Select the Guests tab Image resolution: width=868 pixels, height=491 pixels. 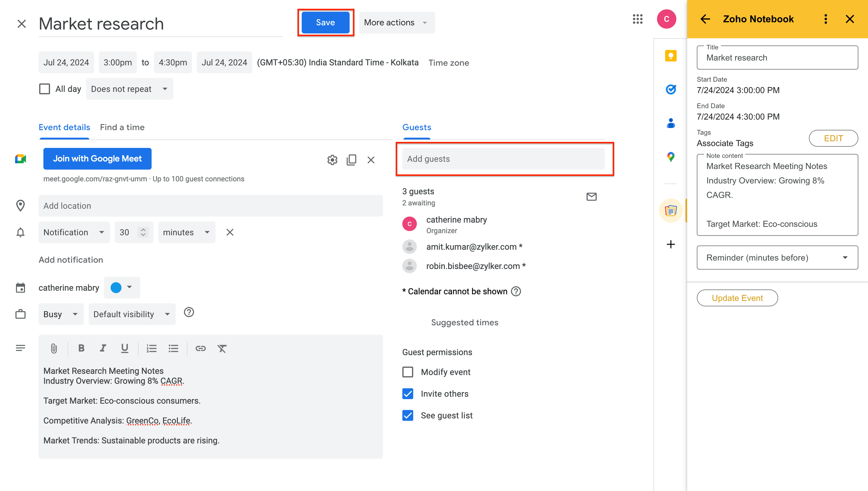pyautogui.click(x=417, y=127)
